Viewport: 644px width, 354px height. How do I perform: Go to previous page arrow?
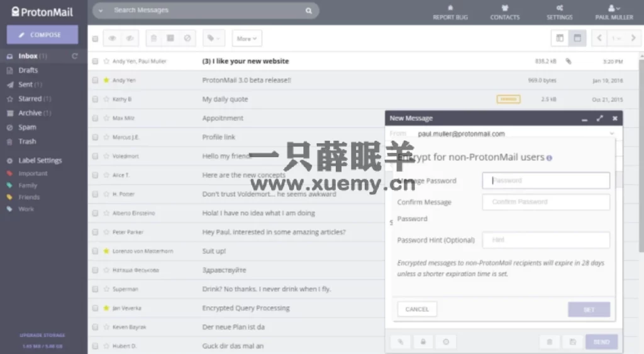599,38
